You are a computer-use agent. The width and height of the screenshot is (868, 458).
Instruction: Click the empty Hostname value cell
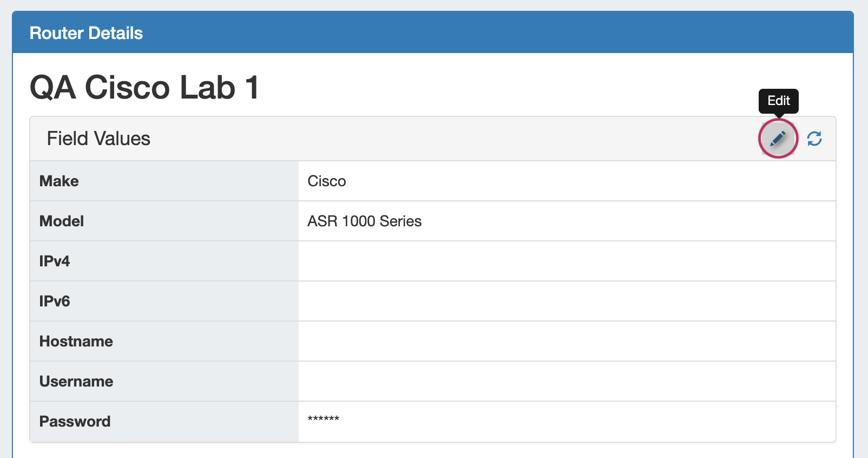(x=567, y=342)
